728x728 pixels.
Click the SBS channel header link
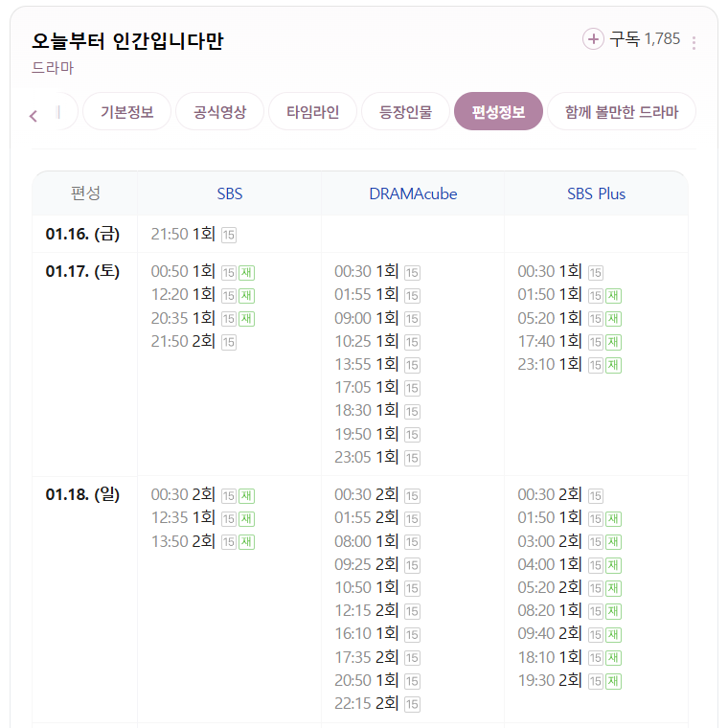[230, 193]
